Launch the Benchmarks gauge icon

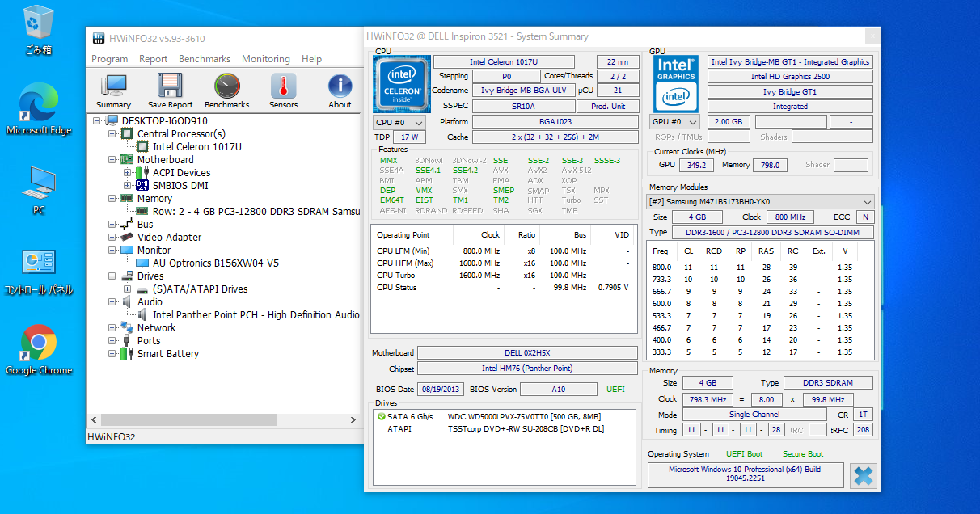click(x=226, y=91)
